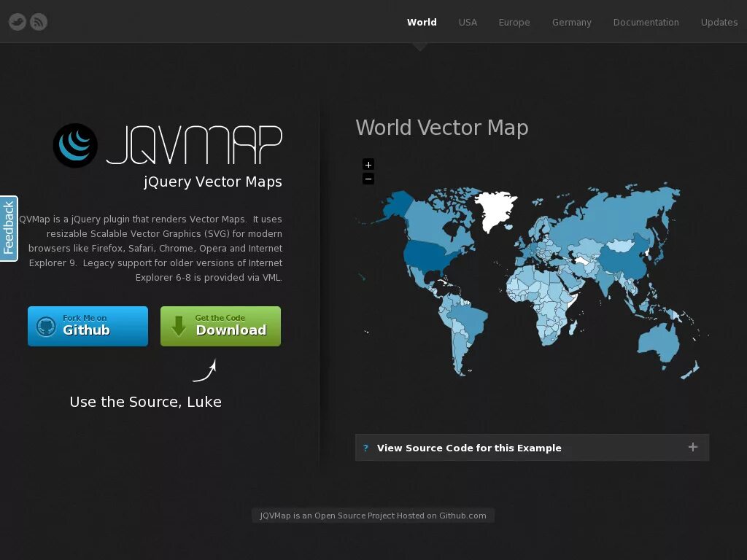Click the JQVMap circular logo

pos(75,145)
